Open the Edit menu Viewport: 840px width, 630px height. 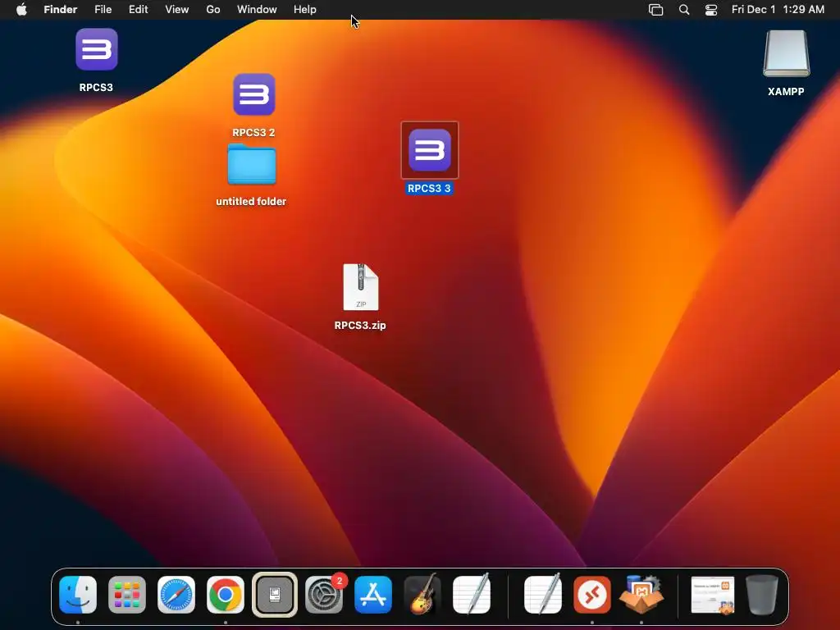138,10
